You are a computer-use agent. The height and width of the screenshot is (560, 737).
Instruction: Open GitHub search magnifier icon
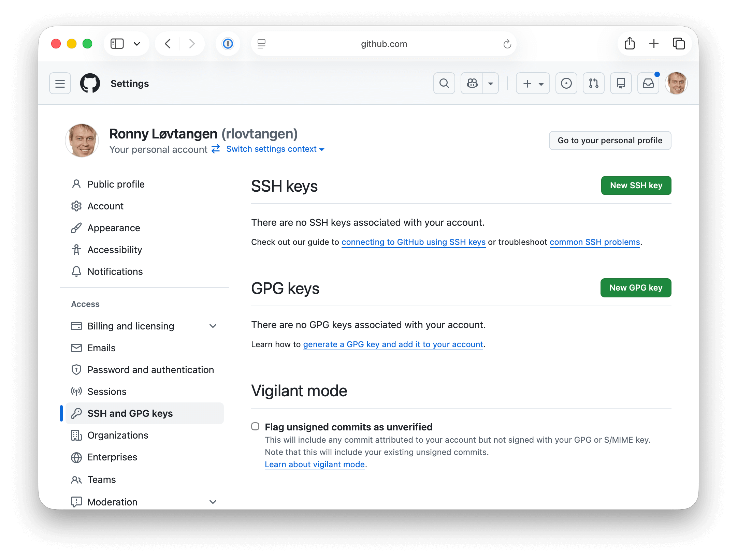coord(444,83)
